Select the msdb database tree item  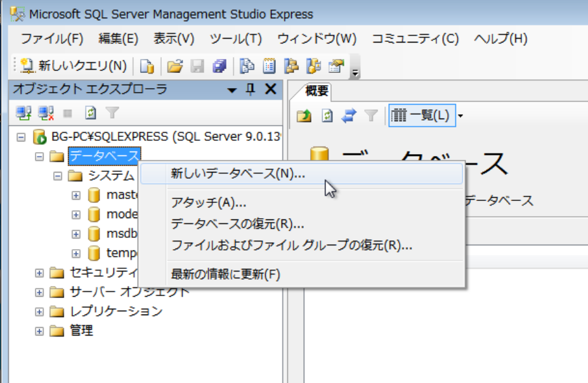click(x=122, y=233)
